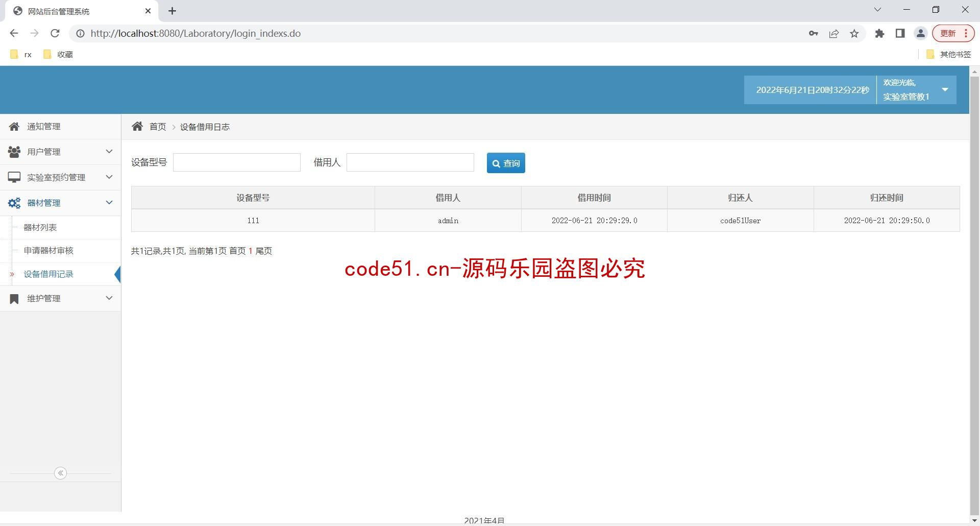Select the table cell 111

[x=253, y=221]
